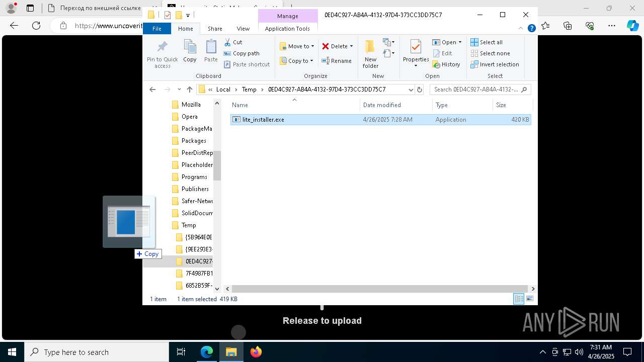Click the red Delete icon
This screenshot has width=644, height=362.
tap(326, 46)
